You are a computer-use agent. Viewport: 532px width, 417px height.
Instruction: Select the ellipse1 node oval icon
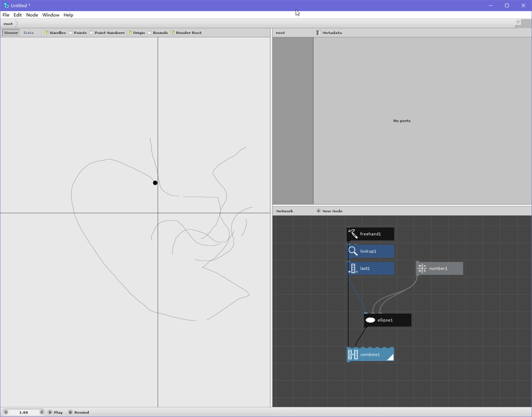click(x=370, y=320)
